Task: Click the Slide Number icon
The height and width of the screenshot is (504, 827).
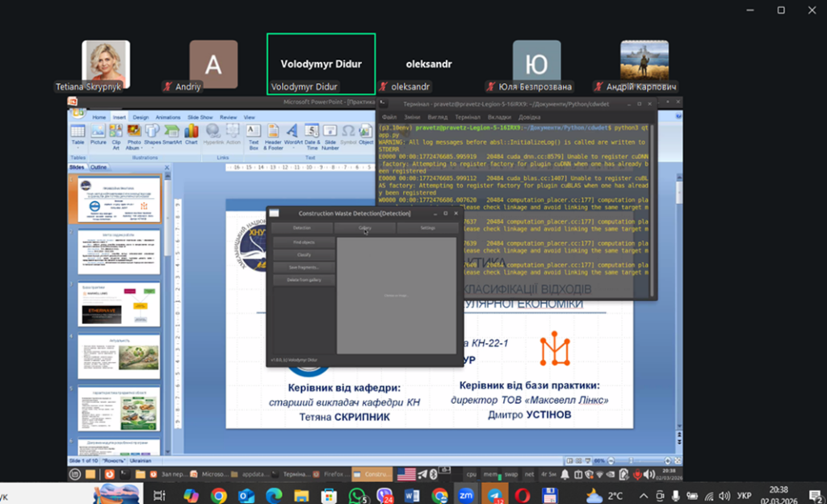Action: 330,134
